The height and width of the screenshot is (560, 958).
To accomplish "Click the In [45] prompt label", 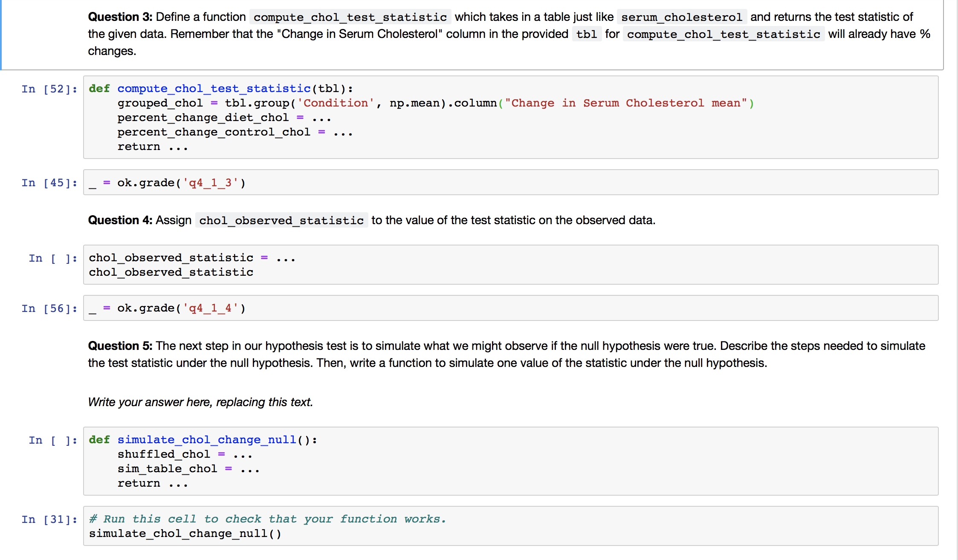I will tap(49, 182).
